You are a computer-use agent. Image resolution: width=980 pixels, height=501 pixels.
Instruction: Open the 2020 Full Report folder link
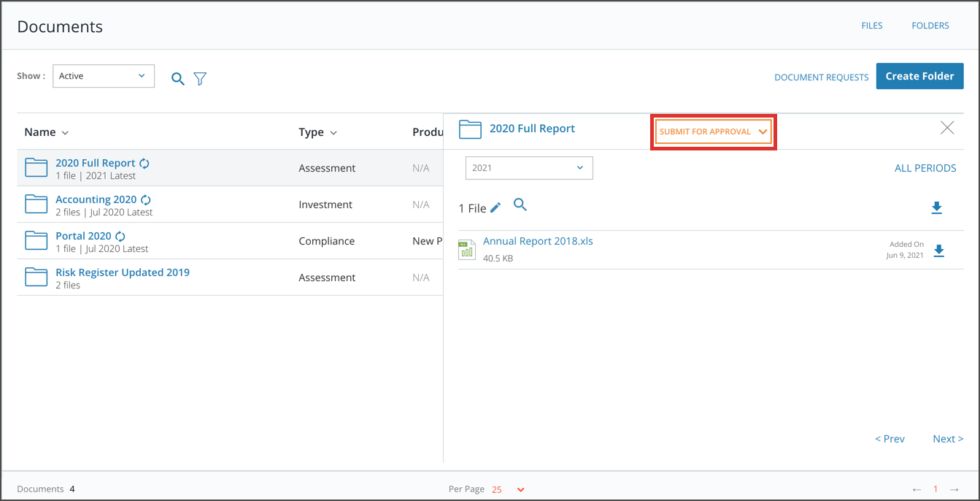coord(96,163)
